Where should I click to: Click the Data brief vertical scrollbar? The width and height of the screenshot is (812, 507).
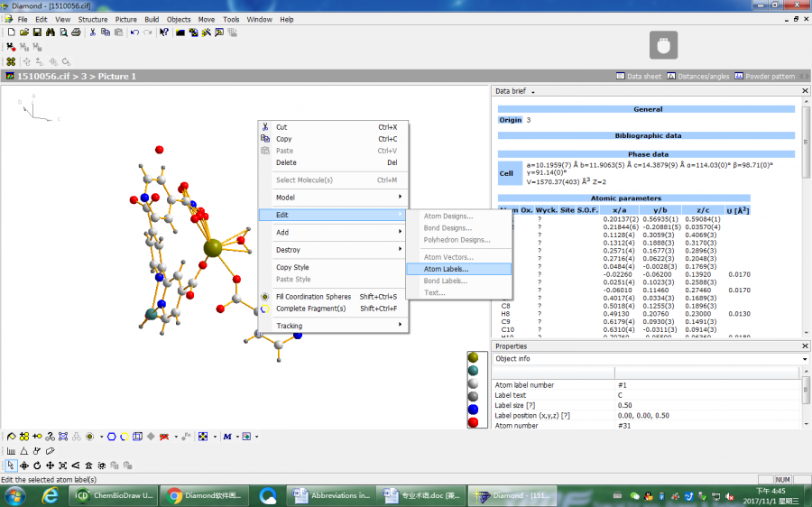(x=806, y=218)
